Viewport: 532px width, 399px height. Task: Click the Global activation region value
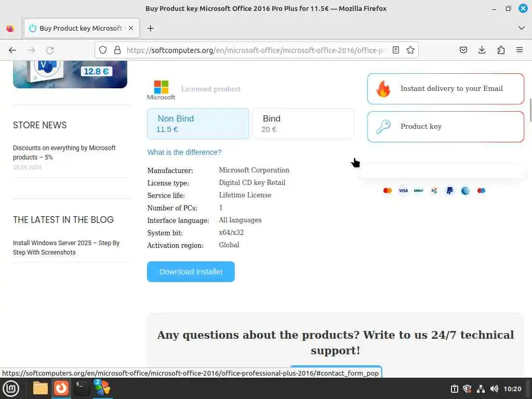coord(229,245)
